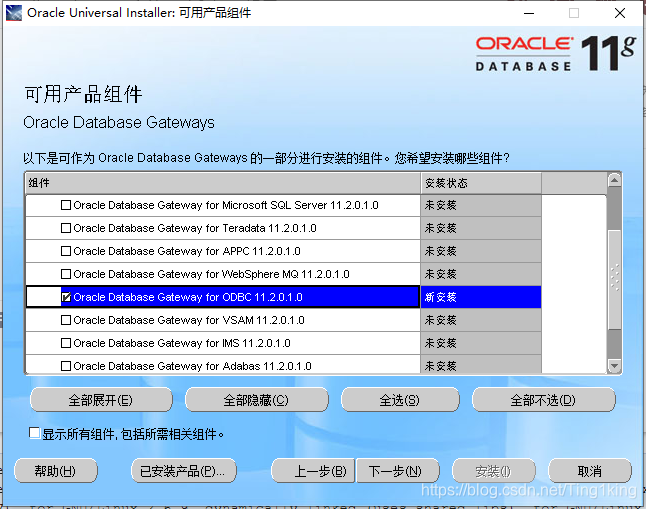Click 全部隐藏(C) button
The width and height of the screenshot is (646, 509).
point(256,400)
